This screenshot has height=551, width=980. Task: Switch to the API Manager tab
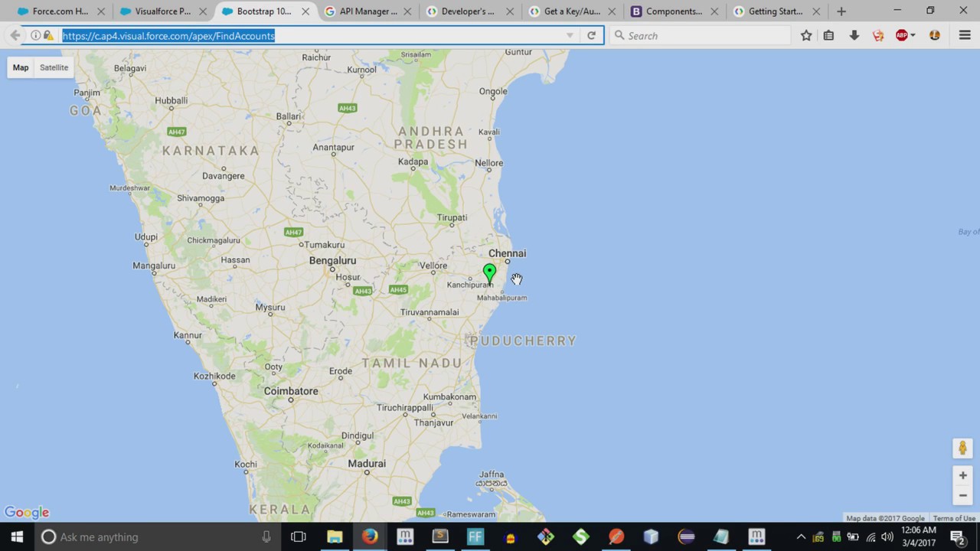click(x=368, y=11)
